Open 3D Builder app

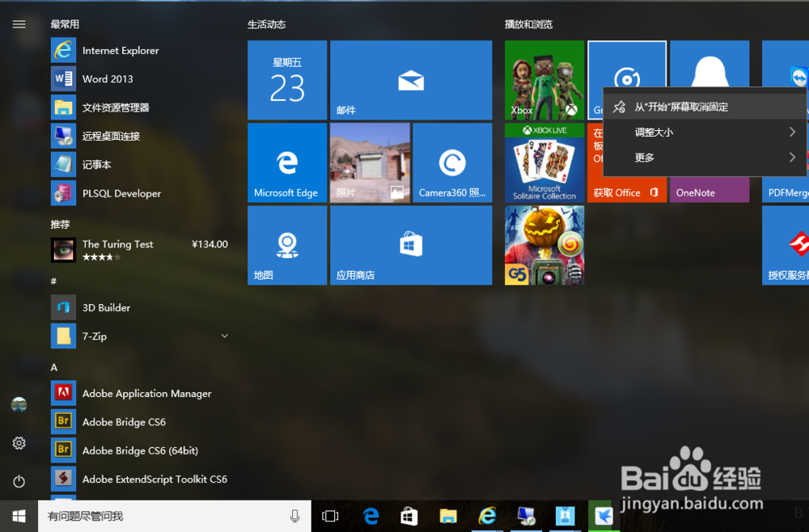coord(139,308)
